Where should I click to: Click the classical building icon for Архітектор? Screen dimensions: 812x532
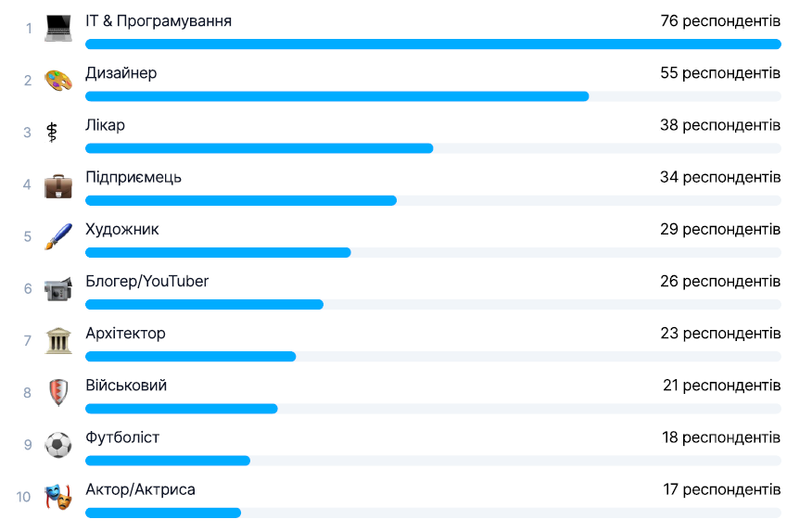click(58, 341)
